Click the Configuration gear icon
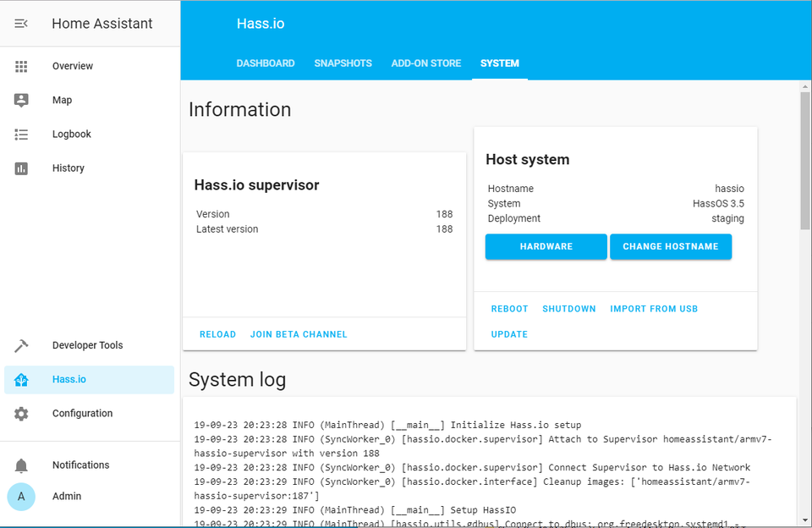The width and height of the screenshot is (812, 528). tap(21, 414)
